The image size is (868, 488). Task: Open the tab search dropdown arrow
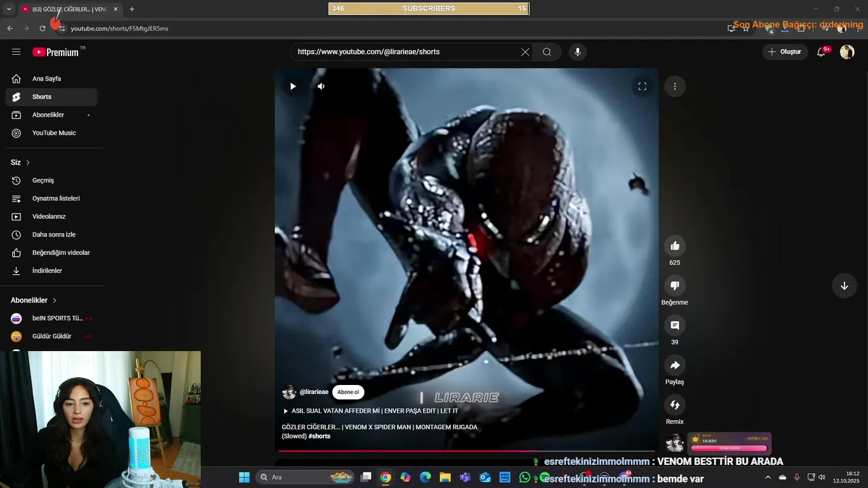point(9,9)
